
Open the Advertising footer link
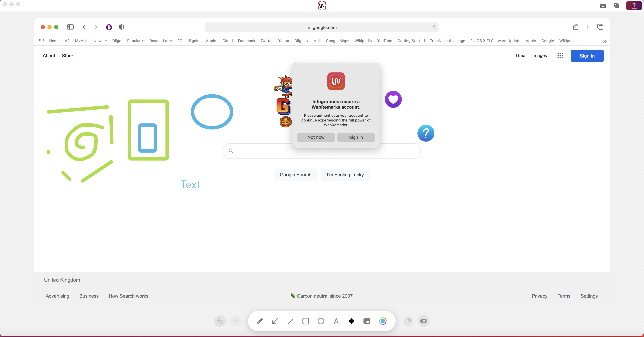tap(57, 296)
